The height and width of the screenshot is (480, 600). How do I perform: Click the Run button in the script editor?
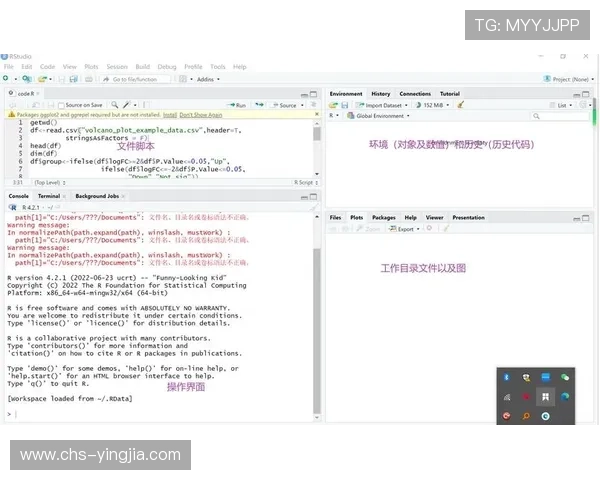coord(238,105)
